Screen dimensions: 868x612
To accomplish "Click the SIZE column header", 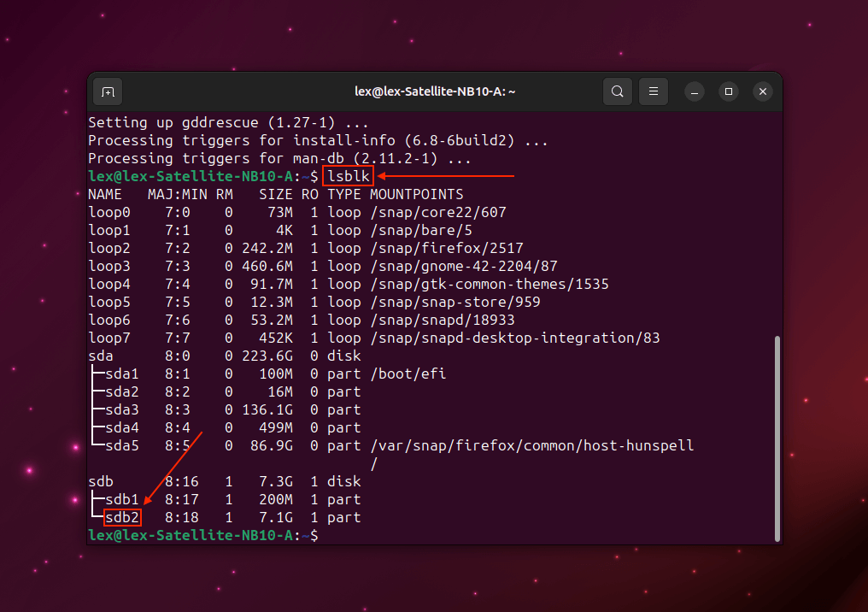I will click(276, 194).
